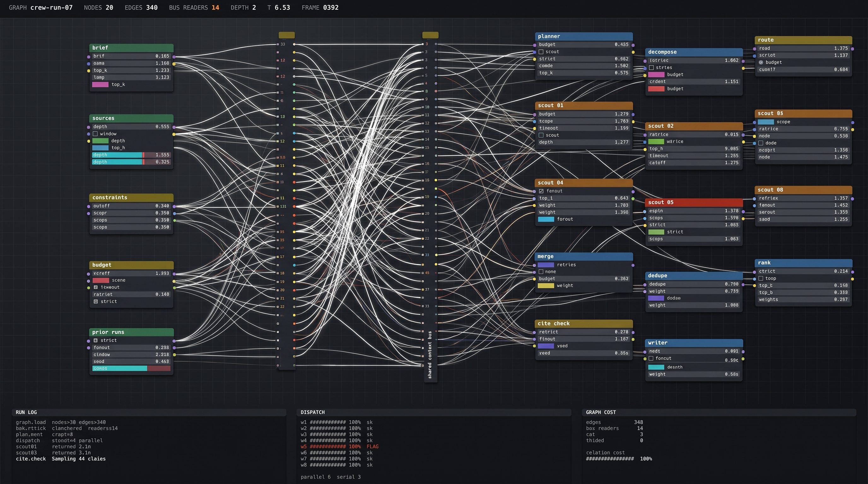The image size is (868, 484).
Task: Check the scout checkbox in scout 01 node
Action: [541, 135]
